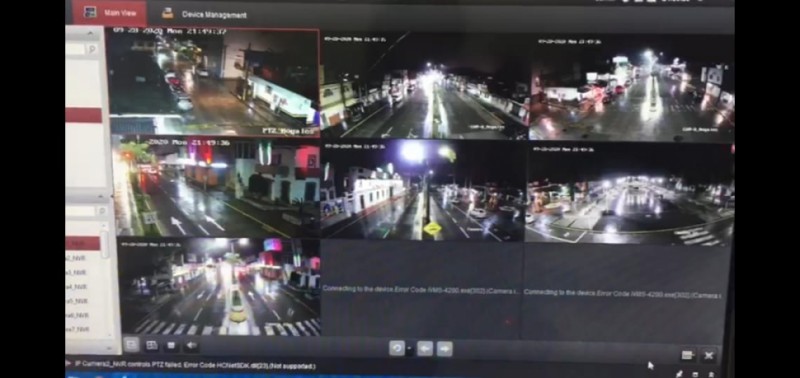Stop all live view streams

[171, 346]
